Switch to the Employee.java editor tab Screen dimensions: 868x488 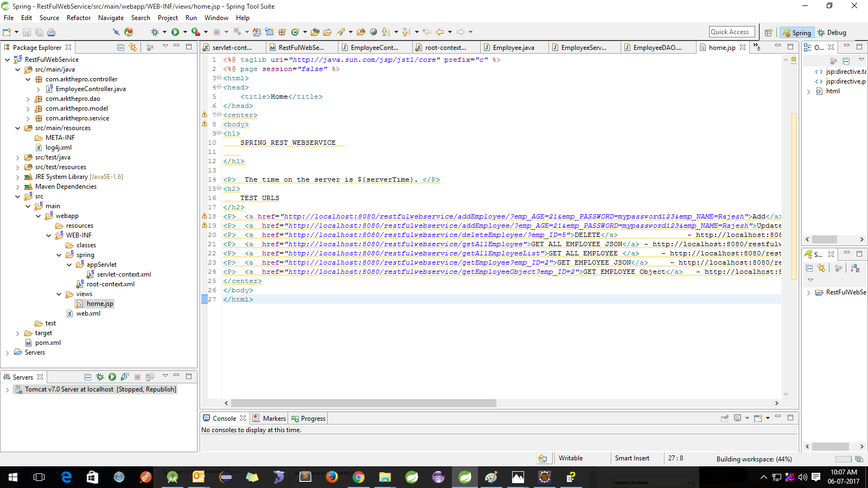coord(513,47)
